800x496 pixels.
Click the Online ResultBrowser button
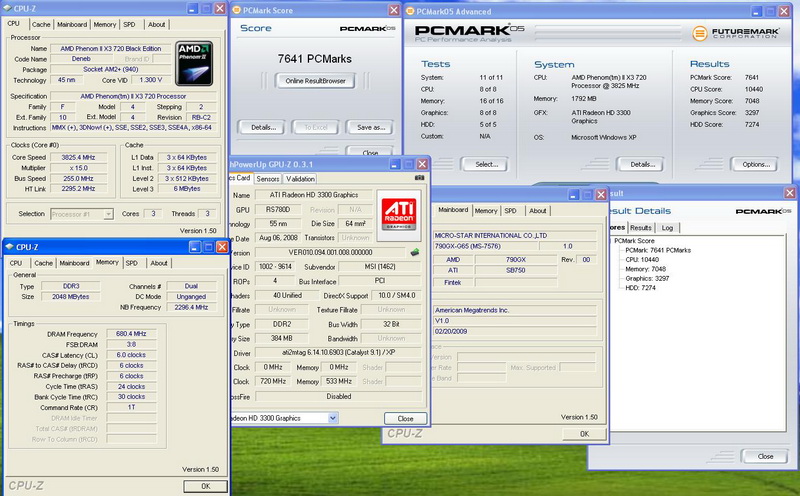coord(315,80)
